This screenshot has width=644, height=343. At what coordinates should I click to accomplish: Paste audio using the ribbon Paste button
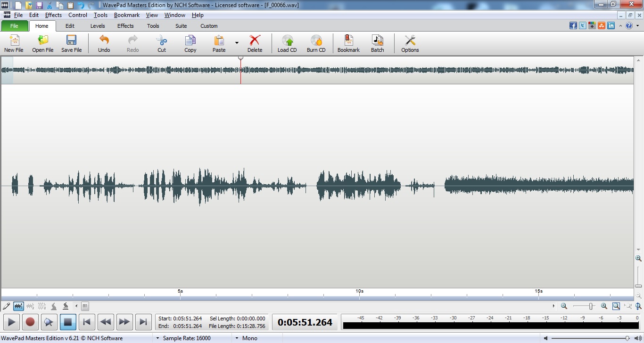[x=219, y=43]
